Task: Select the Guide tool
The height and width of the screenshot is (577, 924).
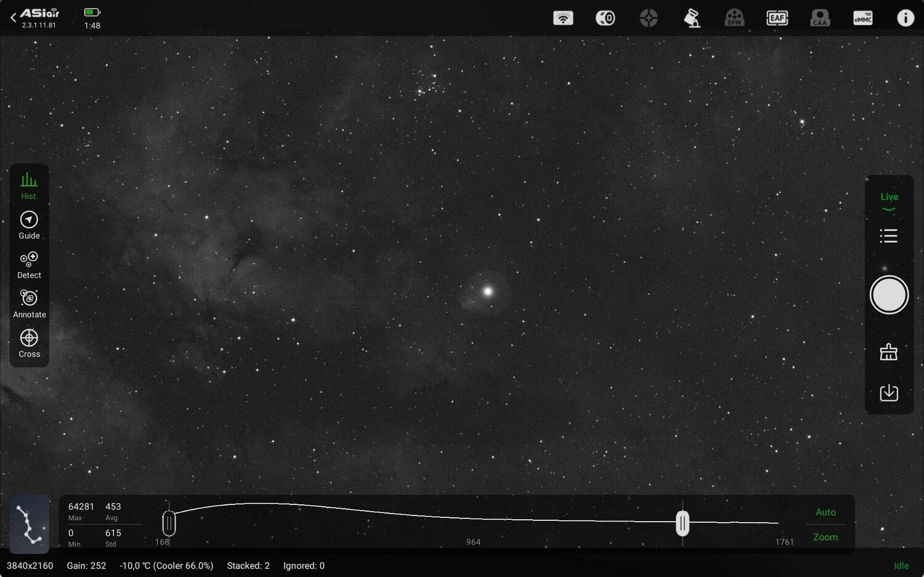Action: point(29,225)
